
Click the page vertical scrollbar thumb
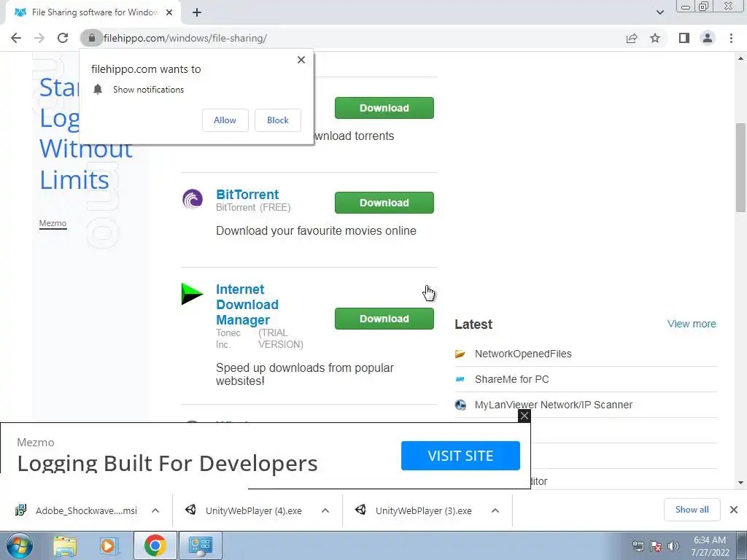(740, 167)
